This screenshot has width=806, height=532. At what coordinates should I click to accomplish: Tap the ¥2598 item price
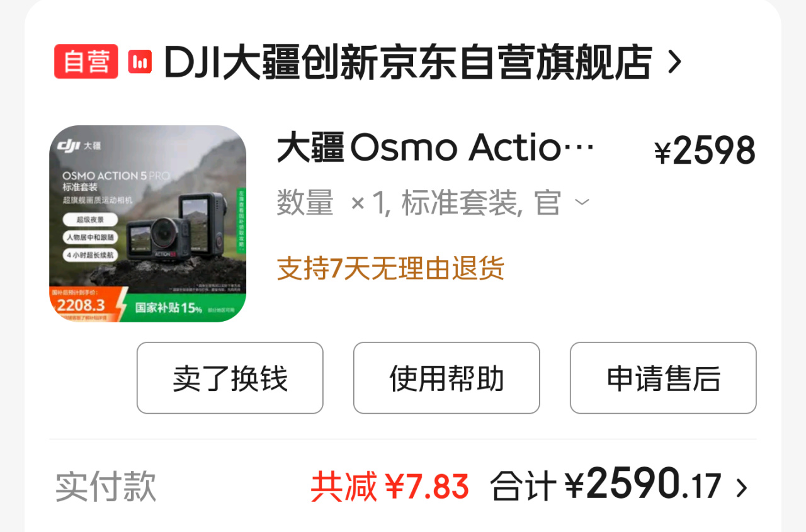(x=705, y=152)
